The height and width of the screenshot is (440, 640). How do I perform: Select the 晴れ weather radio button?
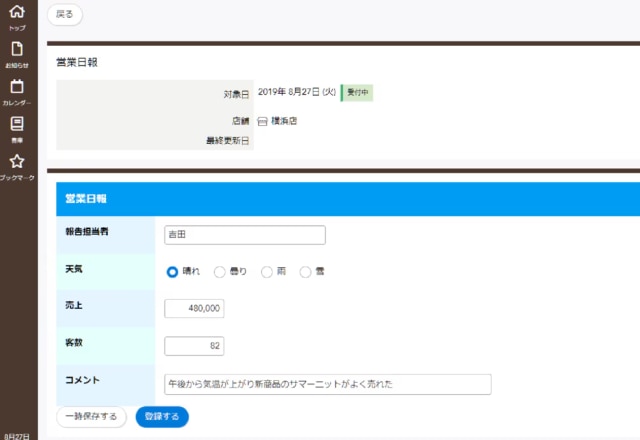172,271
